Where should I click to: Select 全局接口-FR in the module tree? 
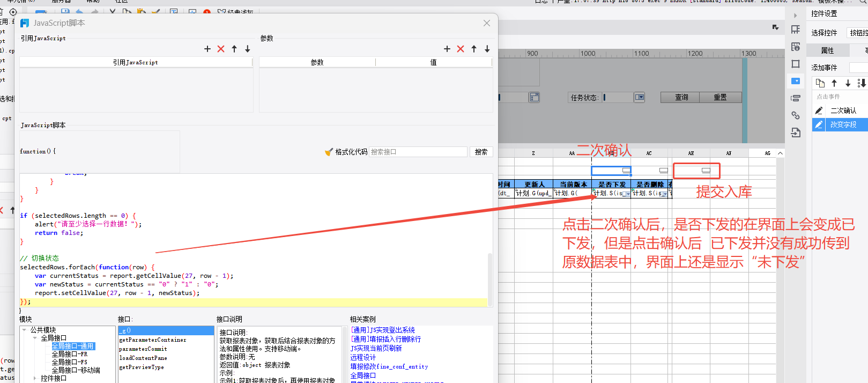click(x=69, y=354)
